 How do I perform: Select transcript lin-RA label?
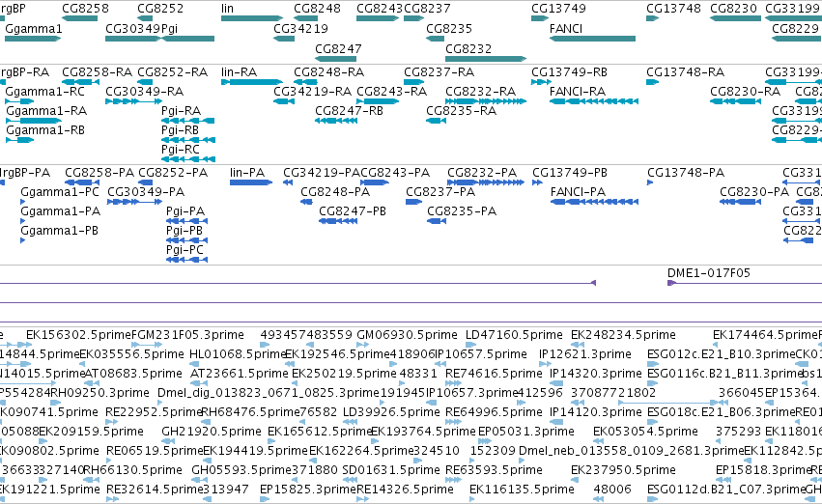click(239, 72)
